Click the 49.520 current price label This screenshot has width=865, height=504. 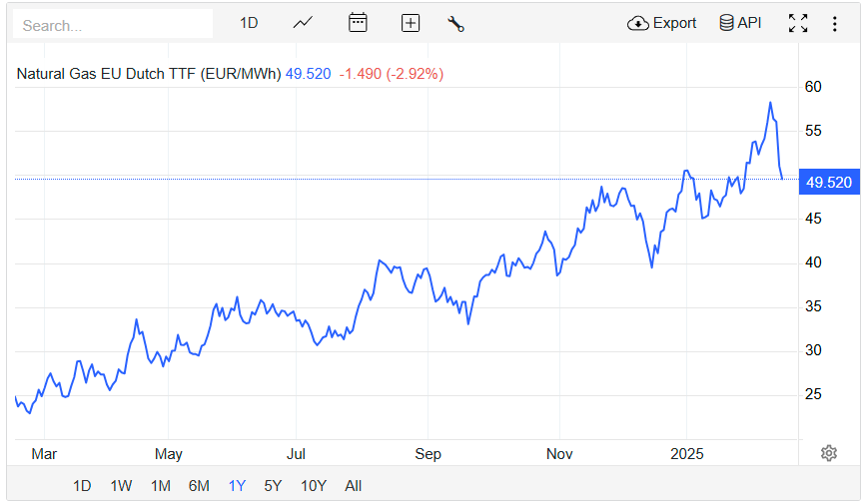(829, 182)
